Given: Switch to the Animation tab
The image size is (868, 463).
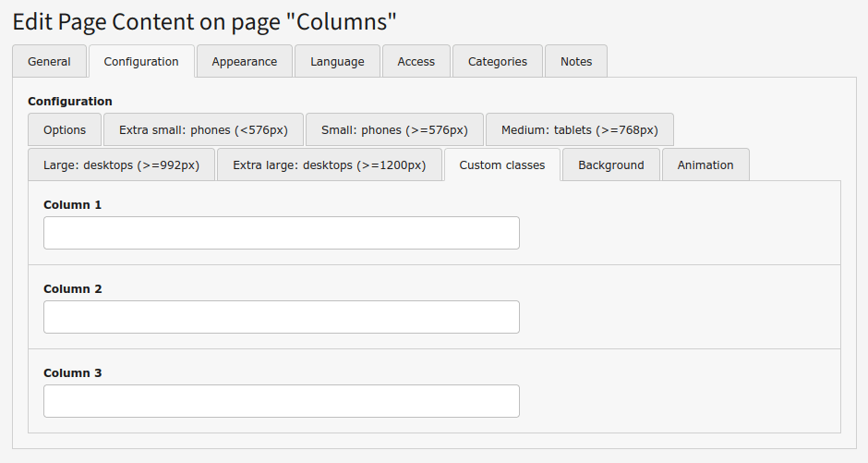Looking at the screenshot, I should (x=705, y=165).
